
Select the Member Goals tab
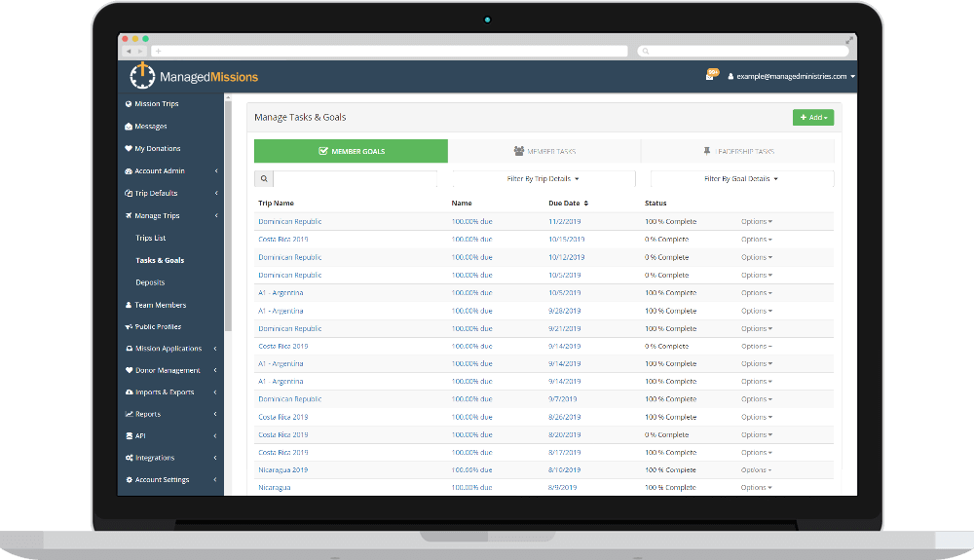click(351, 151)
